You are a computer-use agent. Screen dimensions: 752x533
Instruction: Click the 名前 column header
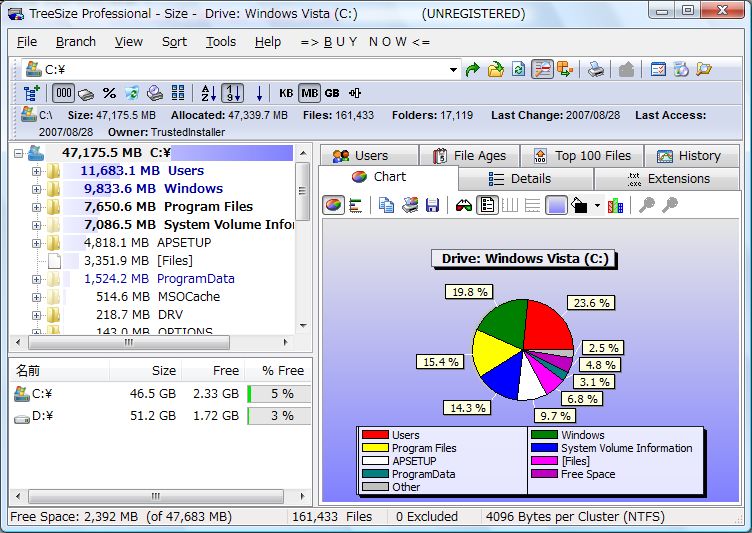(59, 371)
